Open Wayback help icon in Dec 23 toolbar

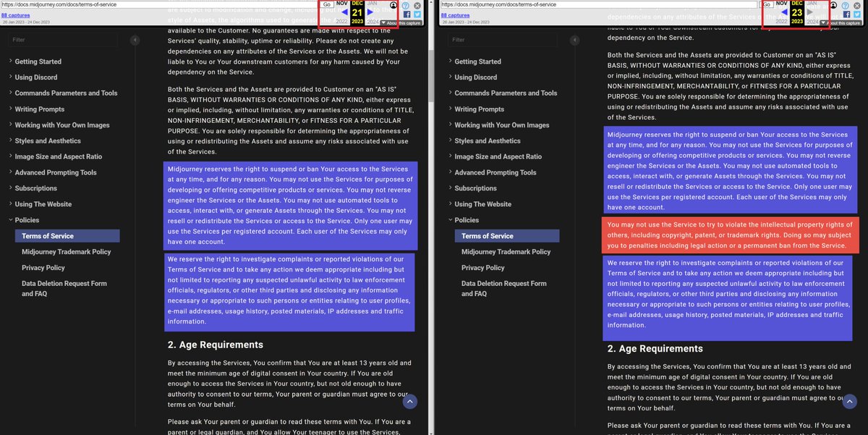[846, 6]
